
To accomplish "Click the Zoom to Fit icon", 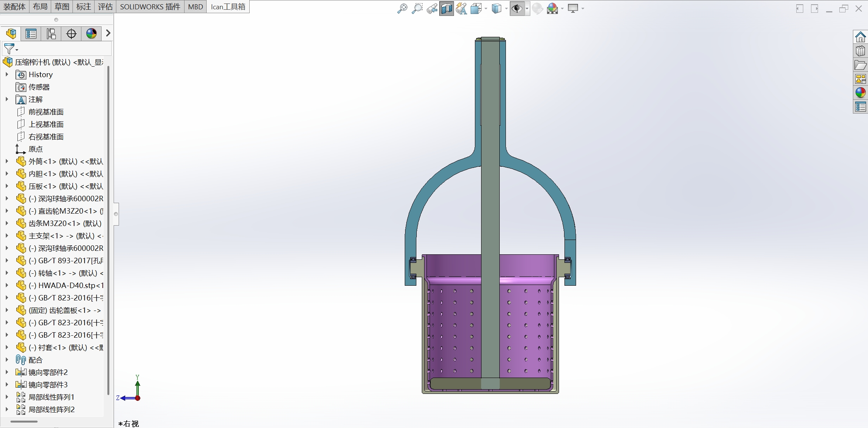I will [402, 9].
